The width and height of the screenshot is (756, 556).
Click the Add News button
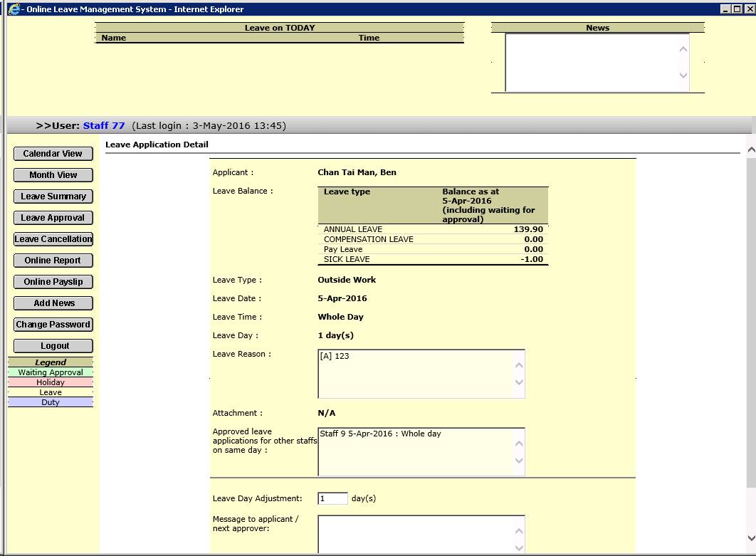point(53,303)
